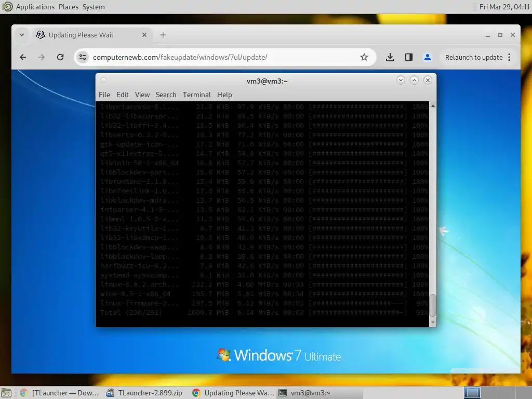The height and width of the screenshot is (399, 532).
Task: Click terminal scrollbar down arrow
Action: click(x=433, y=322)
